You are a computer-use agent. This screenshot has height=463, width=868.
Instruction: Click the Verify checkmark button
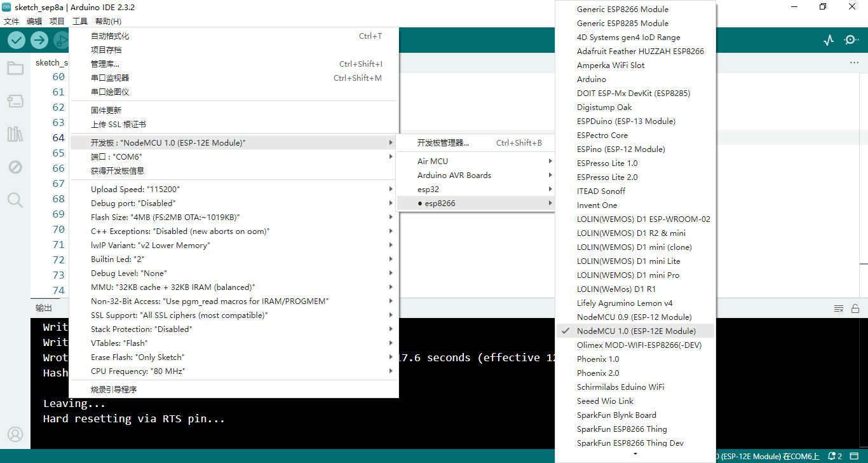tap(17, 40)
